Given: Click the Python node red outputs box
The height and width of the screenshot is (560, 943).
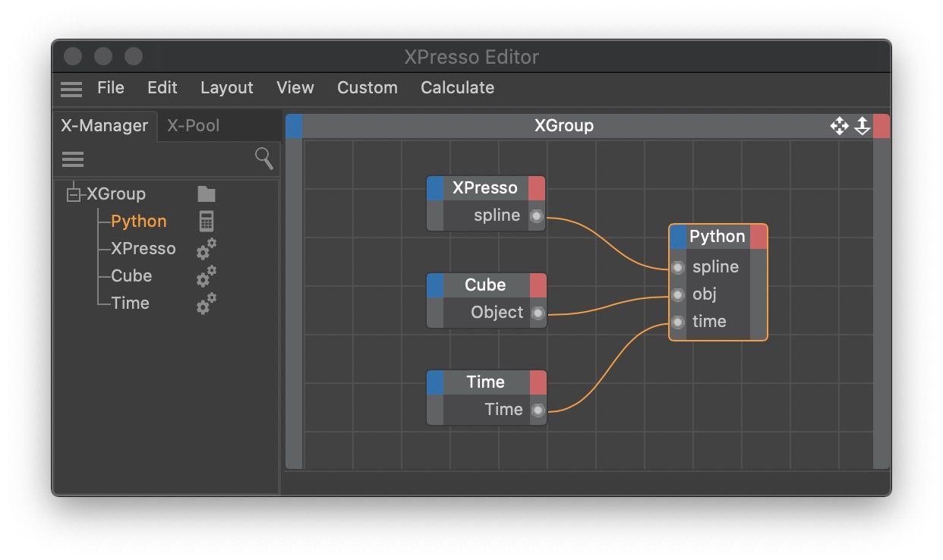Looking at the screenshot, I should click(758, 237).
